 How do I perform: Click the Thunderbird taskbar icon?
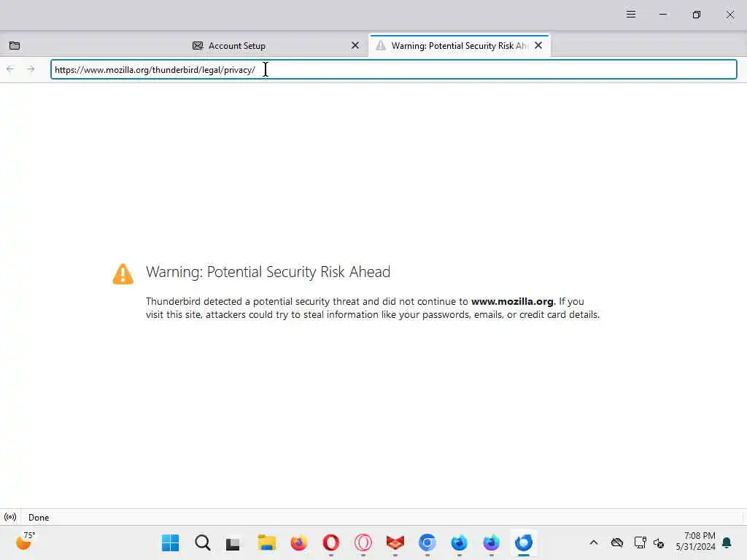(524, 542)
